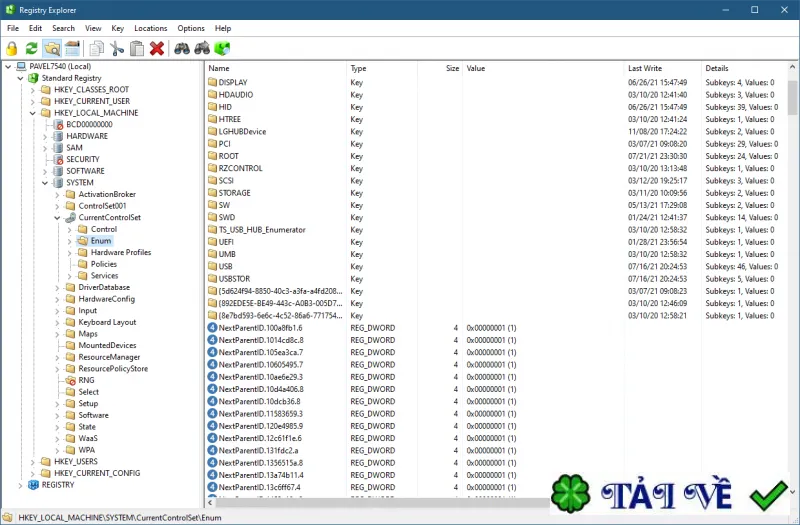800x525 pixels.
Task: Click the second binoculars Find Next icon
Action: tap(202, 48)
